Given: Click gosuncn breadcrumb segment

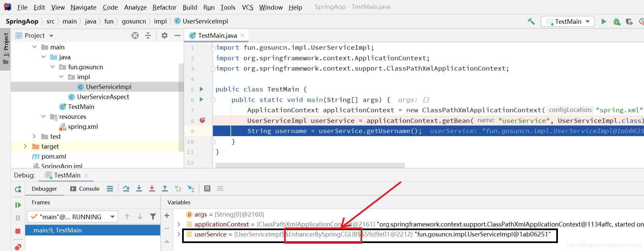Looking at the screenshot, I should tap(134, 22).
